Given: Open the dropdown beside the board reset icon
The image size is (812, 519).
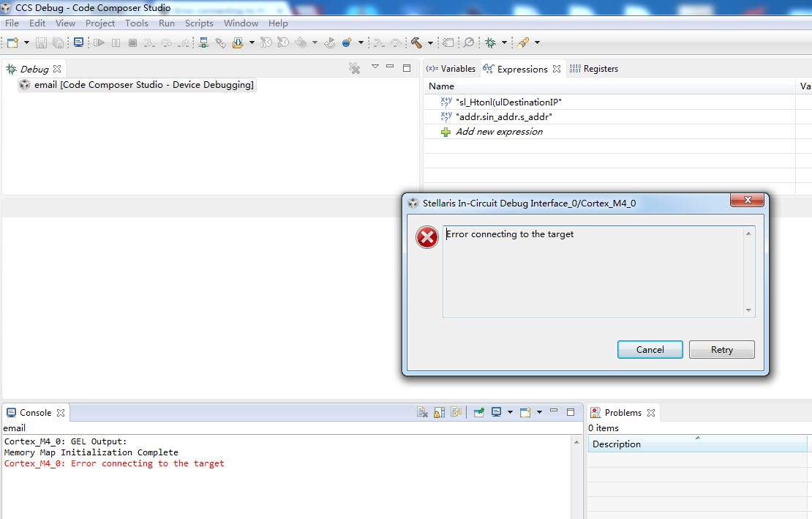Looking at the screenshot, I should [315, 42].
